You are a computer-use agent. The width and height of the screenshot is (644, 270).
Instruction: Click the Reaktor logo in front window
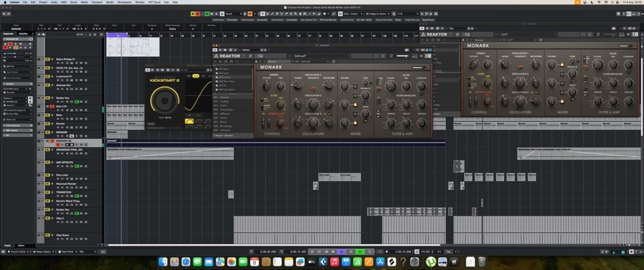pos(227,56)
